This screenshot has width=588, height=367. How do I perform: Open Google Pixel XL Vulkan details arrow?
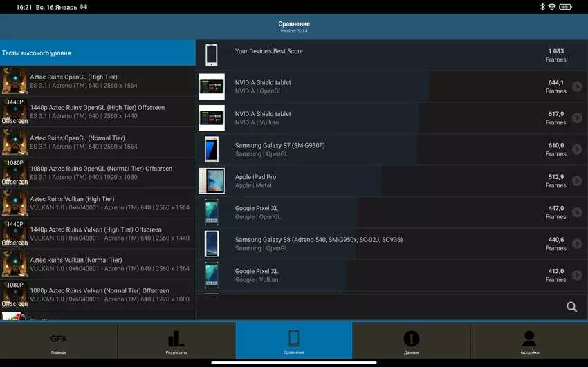coord(577,275)
